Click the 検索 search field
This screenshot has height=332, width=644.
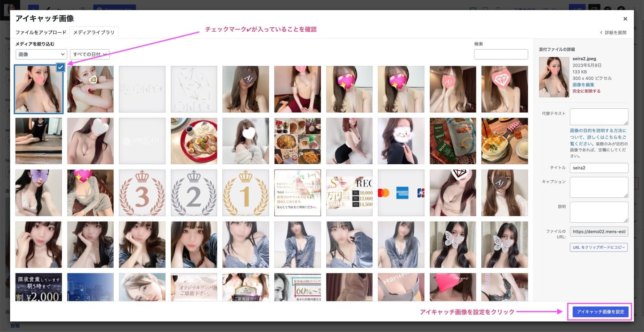(x=500, y=54)
